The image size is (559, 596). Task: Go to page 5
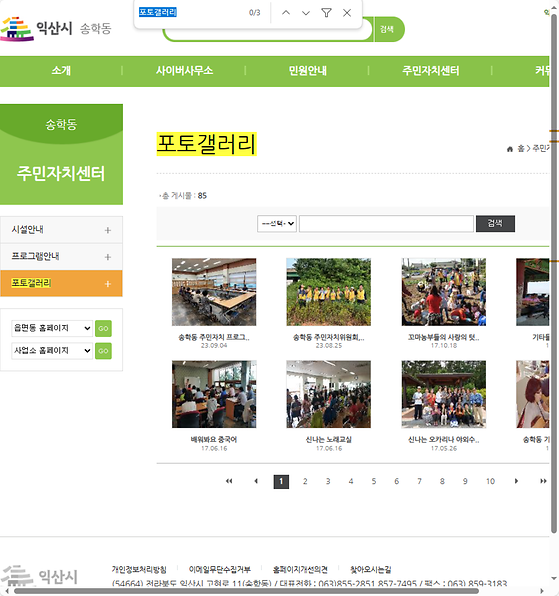click(x=374, y=482)
